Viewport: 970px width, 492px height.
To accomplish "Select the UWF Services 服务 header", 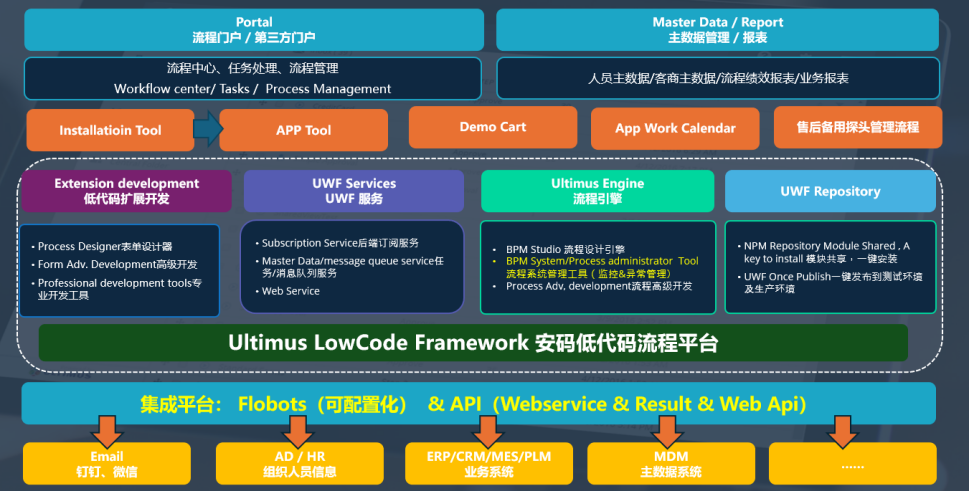I will (354, 191).
